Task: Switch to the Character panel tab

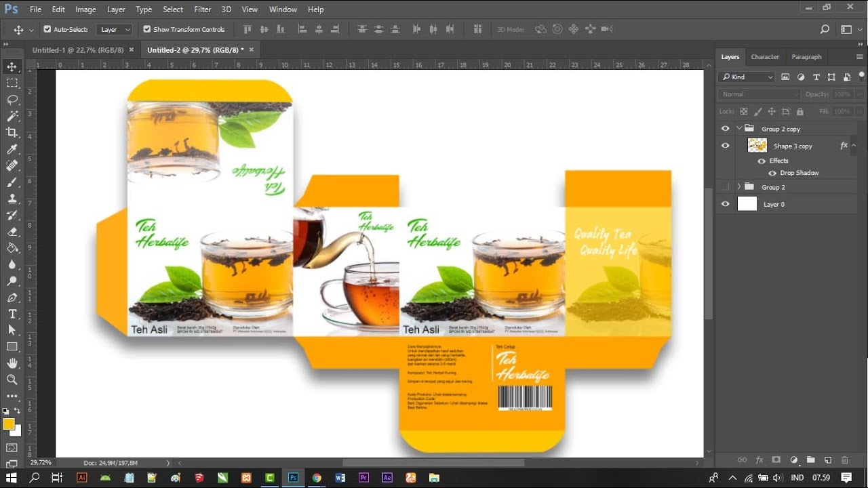Action: point(765,57)
